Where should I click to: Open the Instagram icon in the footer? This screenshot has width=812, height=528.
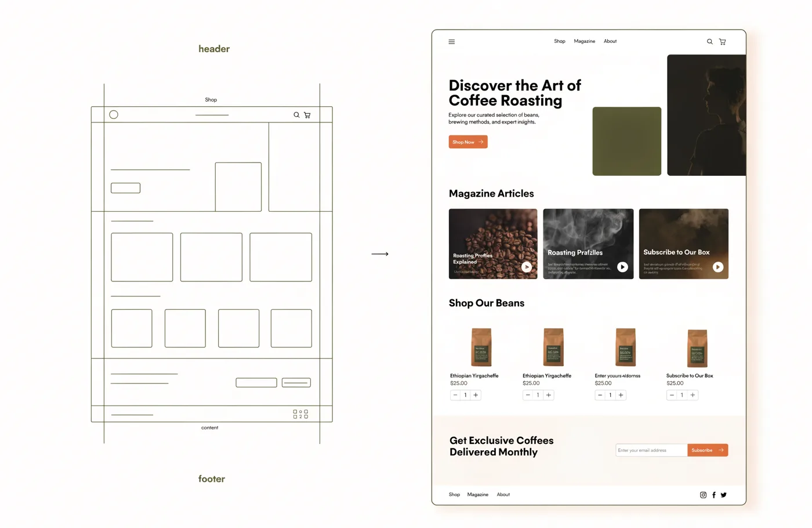[703, 495]
